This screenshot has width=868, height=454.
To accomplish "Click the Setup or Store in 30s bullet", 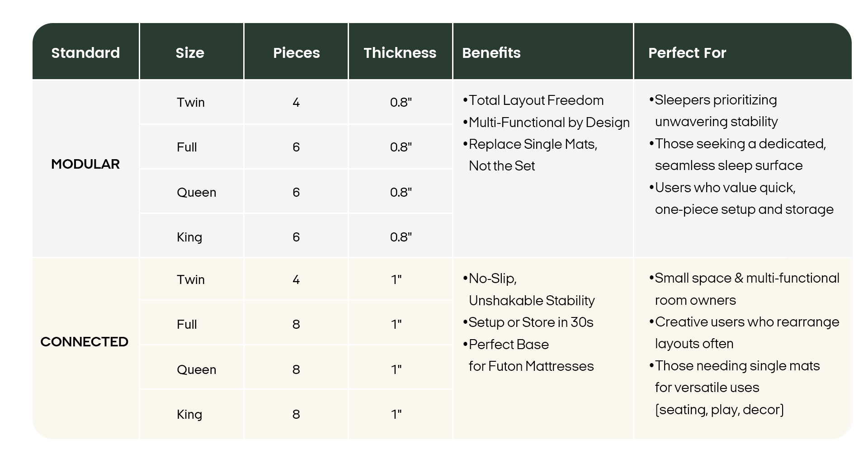I will (531, 322).
